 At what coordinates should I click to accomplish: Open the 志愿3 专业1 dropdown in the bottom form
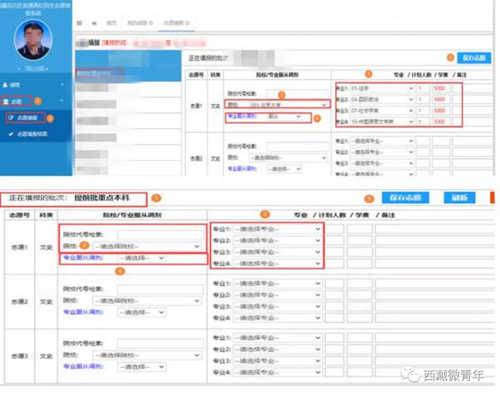[x=277, y=338]
